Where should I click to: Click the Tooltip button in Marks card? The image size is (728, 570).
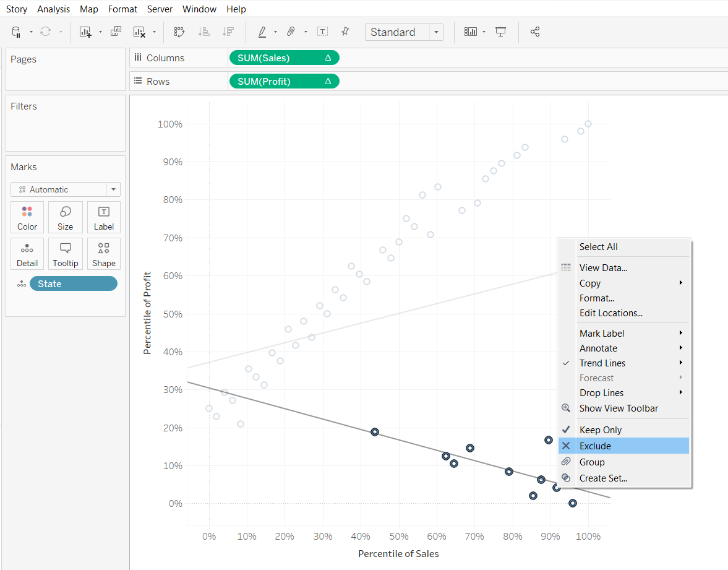tap(66, 254)
